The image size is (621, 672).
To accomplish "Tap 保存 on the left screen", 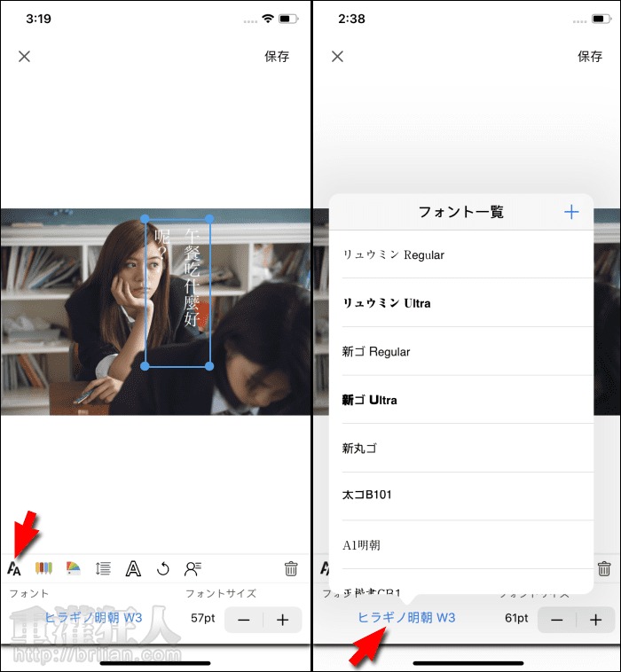I will [x=277, y=57].
